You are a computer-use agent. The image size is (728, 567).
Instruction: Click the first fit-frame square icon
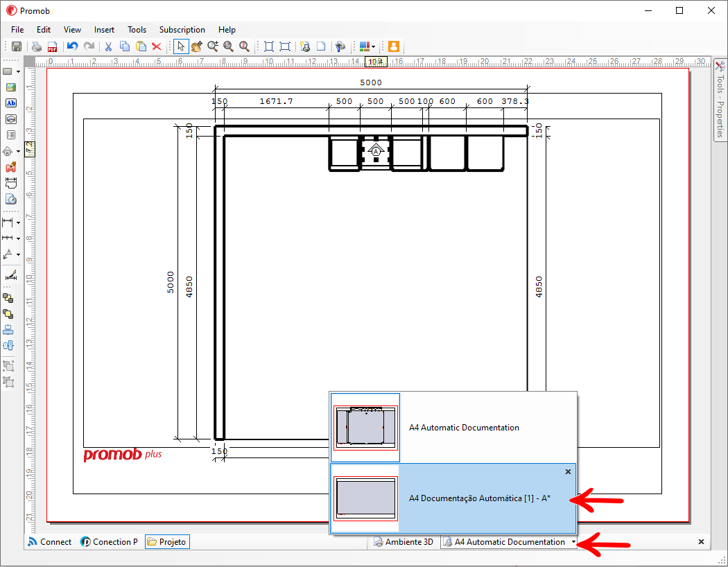269,46
